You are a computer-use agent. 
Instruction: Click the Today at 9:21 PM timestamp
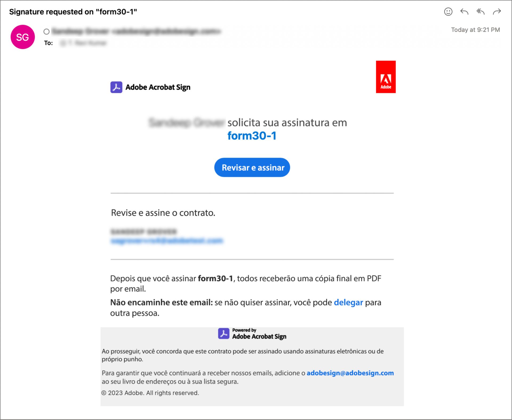tap(475, 30)
